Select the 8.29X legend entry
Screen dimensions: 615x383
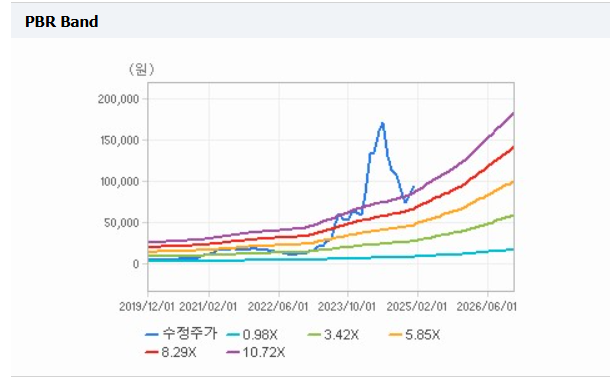coord(171,352)
